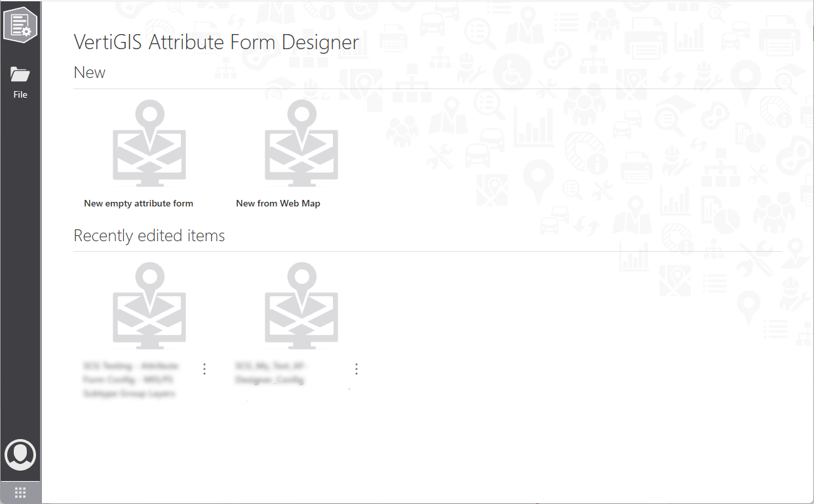Open the app launcher grid icon

(x=20, y=493)
